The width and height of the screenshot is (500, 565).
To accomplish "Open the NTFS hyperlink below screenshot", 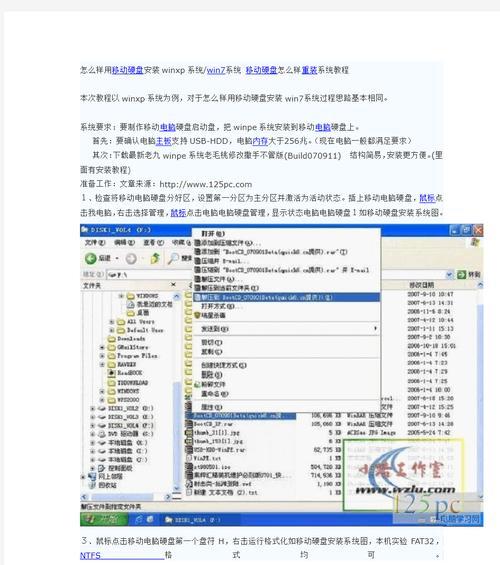I will [x=90, y=555].
